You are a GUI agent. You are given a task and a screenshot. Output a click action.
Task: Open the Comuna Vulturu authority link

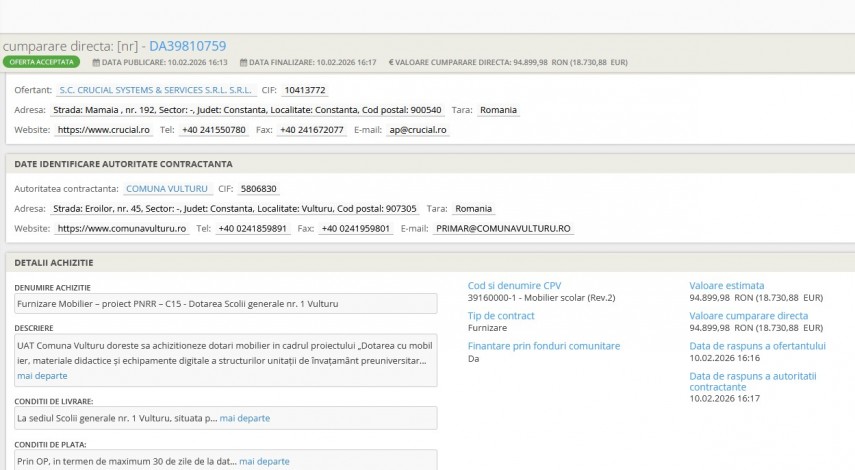click(167, 188)
